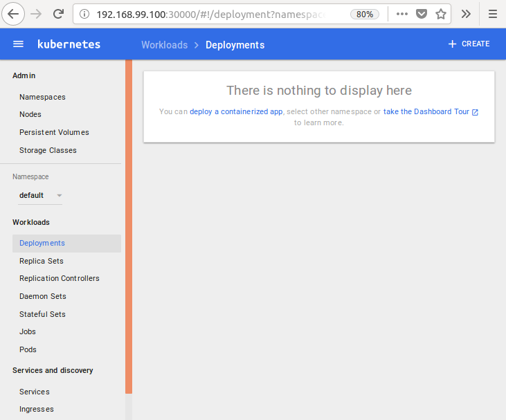Click the Deployments breadcrumb title
This screenshot has height=420, width=506.
235,45
